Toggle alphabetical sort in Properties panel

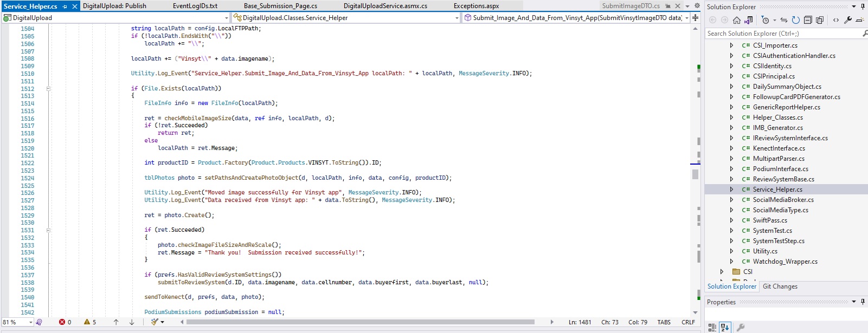coord(725,327)
